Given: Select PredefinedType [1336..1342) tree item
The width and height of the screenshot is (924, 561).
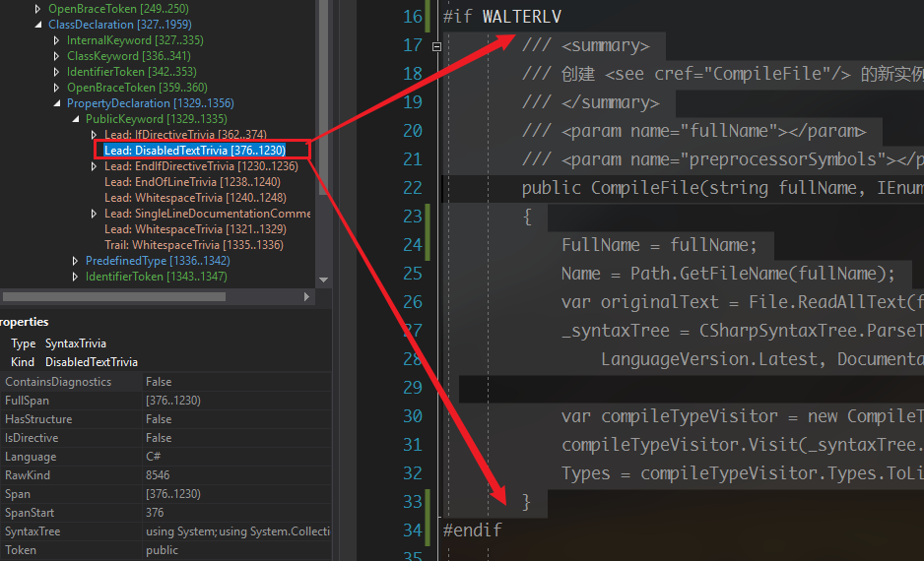Looking at the screenshot, I should click(x=158, y=261).
